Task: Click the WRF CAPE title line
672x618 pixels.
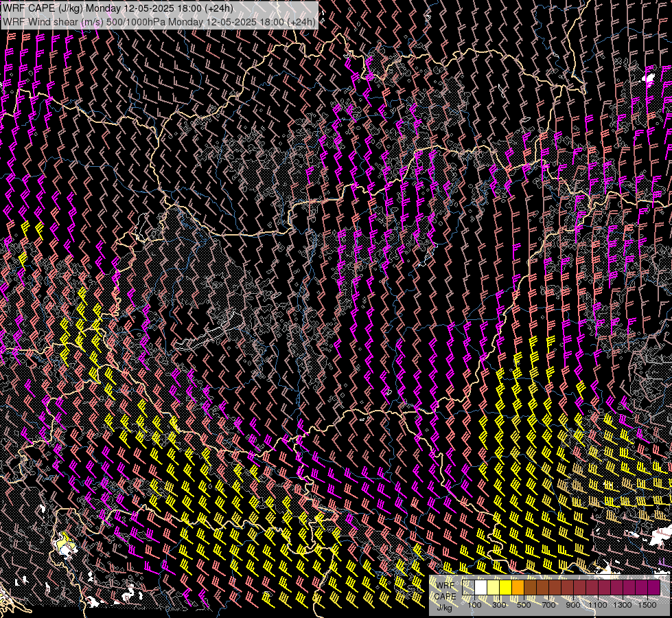Action: click(118, 8)
